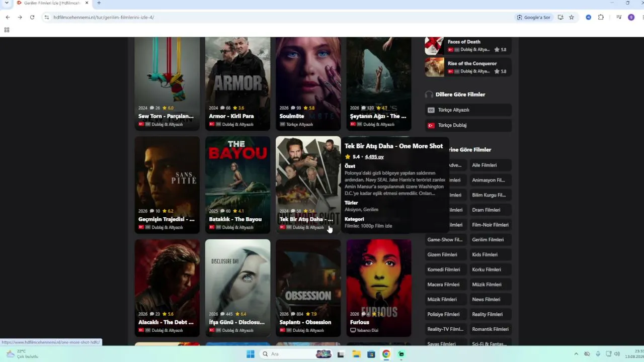Open the 'Geçmişin Trajedisi' title link
644x362 pixels.
tap(167, 219)
